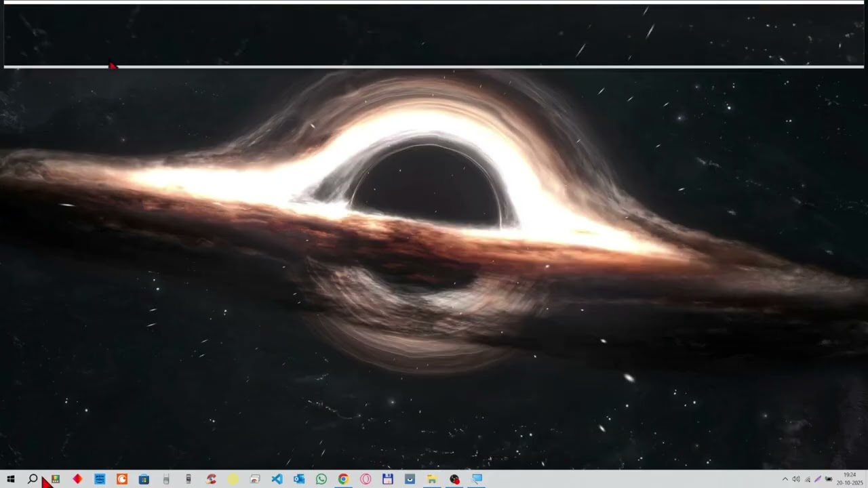This screenshot has height=488, width=868.
Task: Open the black disc with red dot icon
Action: pyautogui.click(x=454, y=479)
